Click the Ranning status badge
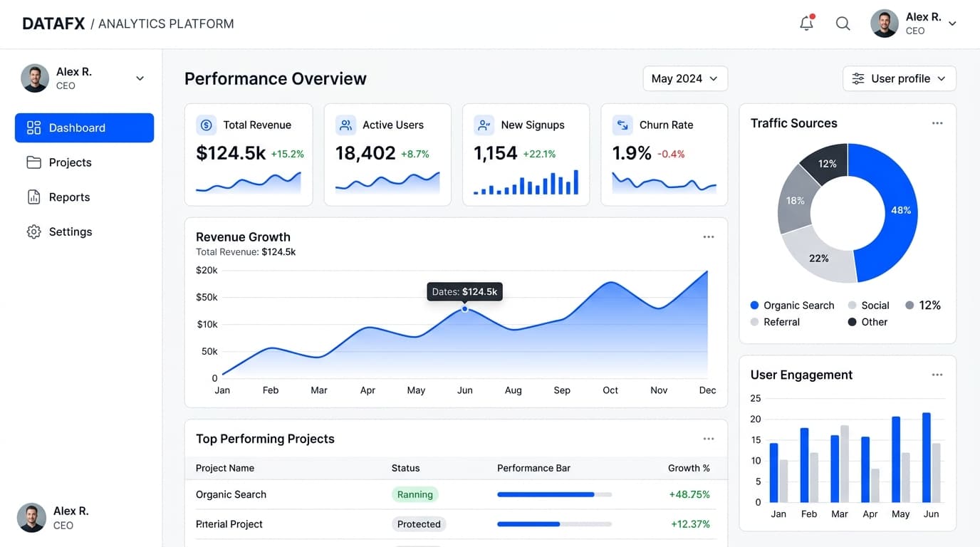 pos(415,494)
